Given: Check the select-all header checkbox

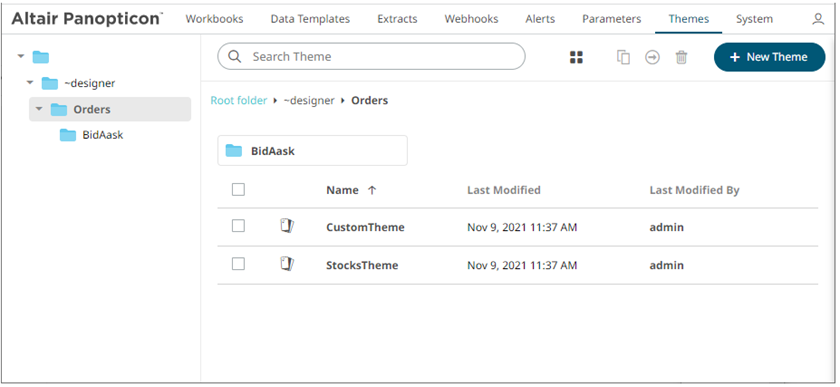Looking at the screenshot, I should coord(238,189).
